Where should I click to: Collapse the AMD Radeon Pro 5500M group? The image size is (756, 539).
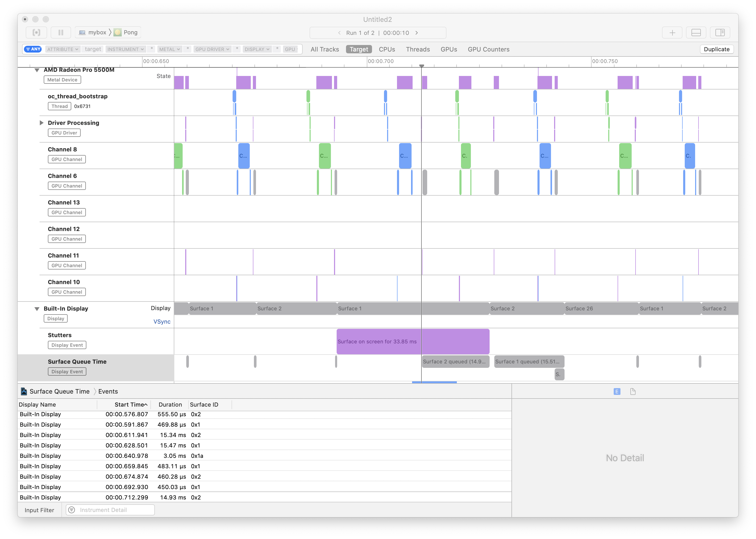37,70
